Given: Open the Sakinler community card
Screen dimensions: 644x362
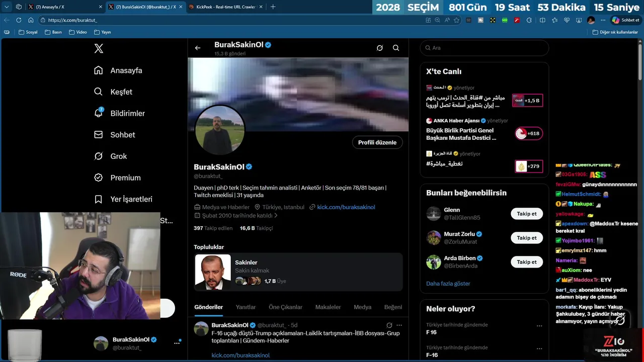Looking at the screenshot, I should pos(298,272).
